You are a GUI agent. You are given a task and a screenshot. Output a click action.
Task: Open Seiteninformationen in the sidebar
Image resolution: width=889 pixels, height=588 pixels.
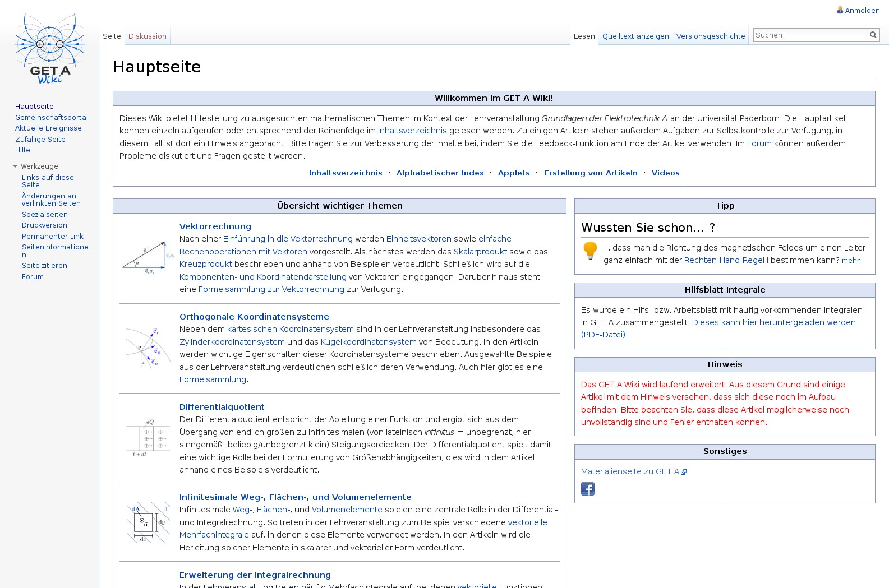[55, 251]
